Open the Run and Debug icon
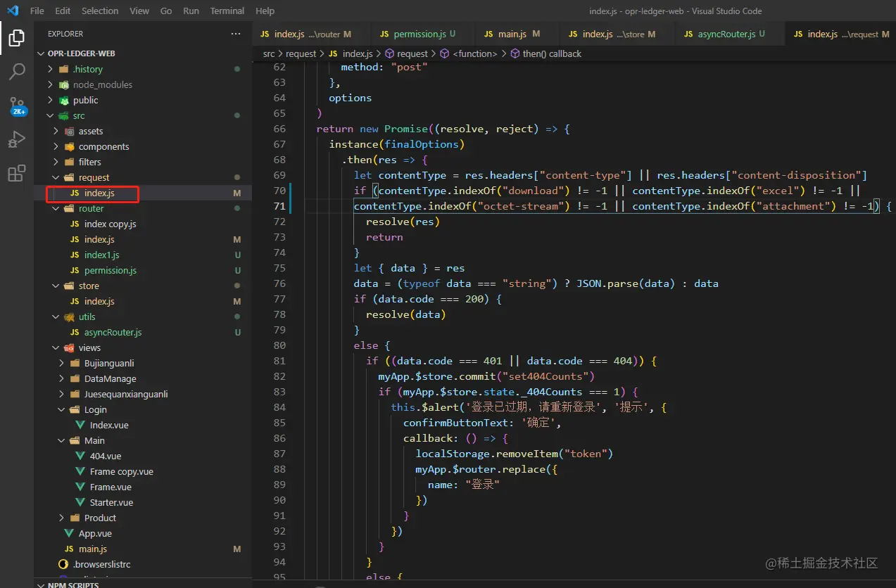This screenshot has height=588, width=896. [17, 139]
